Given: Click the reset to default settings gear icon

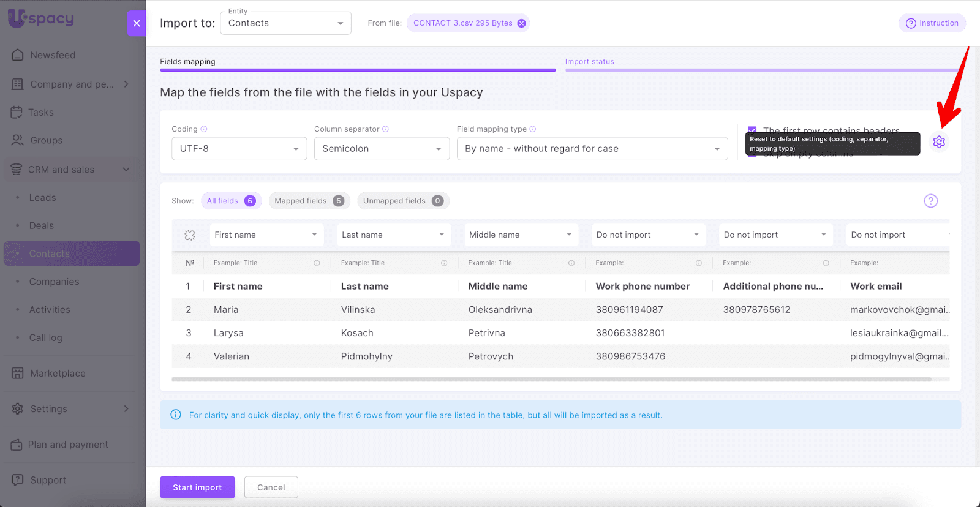Looking at the screenshot, I should [x=938, y=142].
